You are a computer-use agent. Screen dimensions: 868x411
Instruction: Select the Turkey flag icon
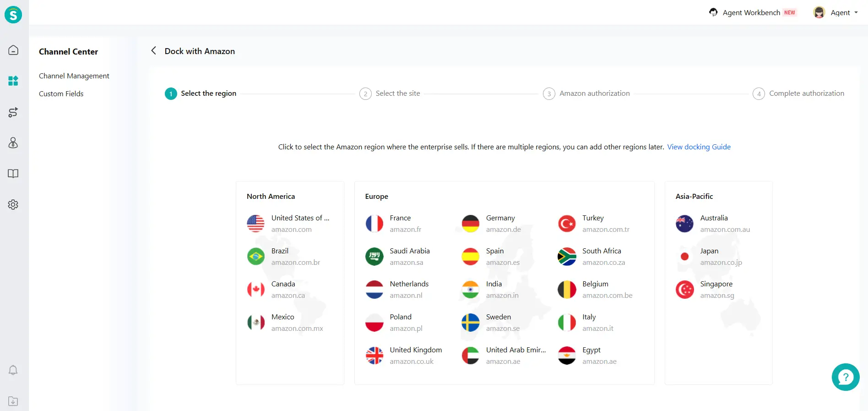567,224
